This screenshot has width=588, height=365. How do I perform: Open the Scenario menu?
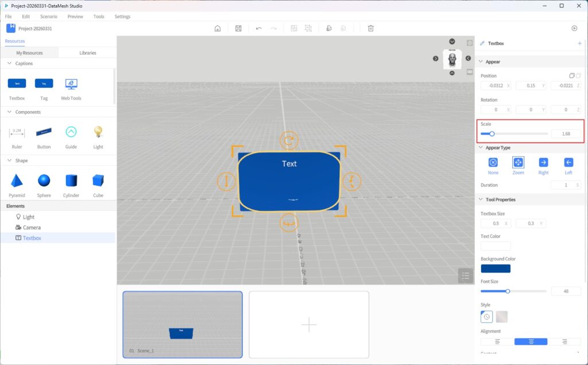tap(48, 17)
